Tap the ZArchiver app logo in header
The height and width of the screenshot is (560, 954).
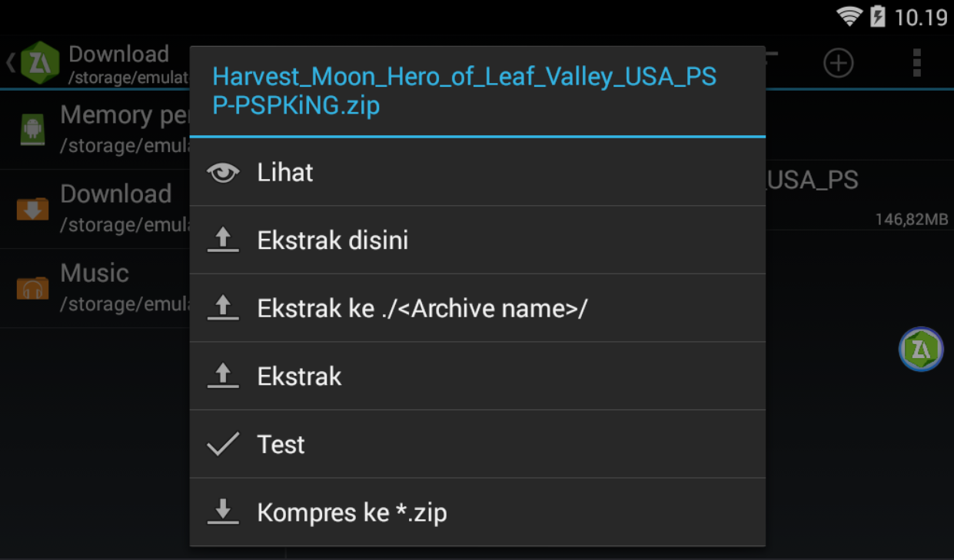[x=40, y=63]
